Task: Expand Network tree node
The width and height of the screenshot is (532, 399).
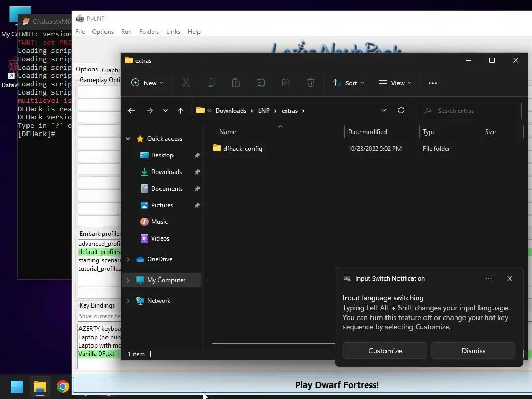Action: click(x=128, y=301)
